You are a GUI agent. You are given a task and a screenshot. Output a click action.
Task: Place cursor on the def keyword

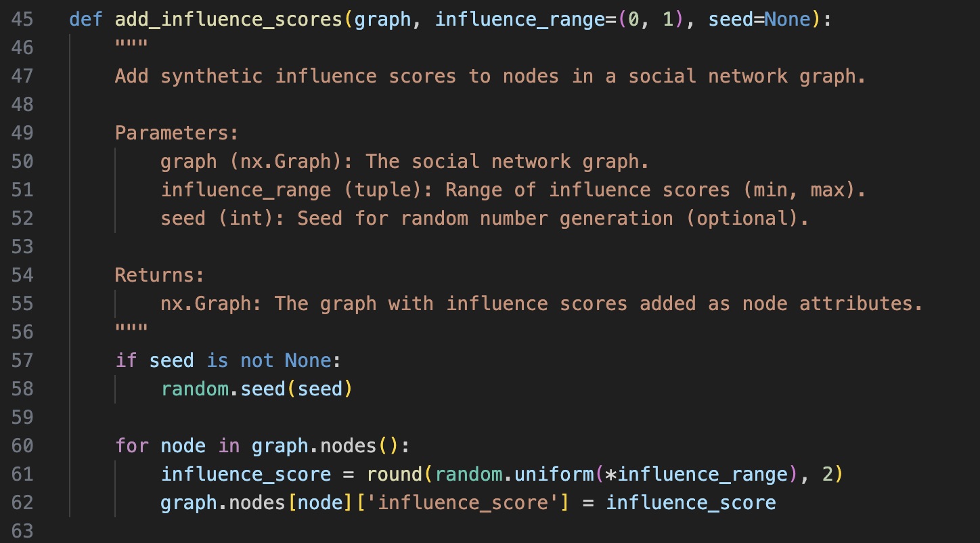coord(86,19)
